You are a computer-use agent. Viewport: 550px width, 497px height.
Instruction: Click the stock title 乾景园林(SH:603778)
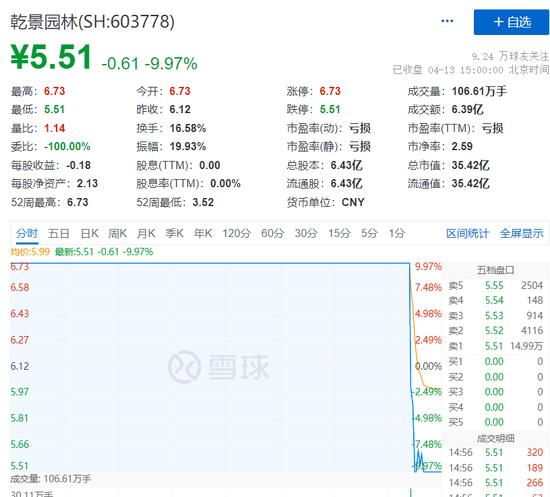pos(92,22)
